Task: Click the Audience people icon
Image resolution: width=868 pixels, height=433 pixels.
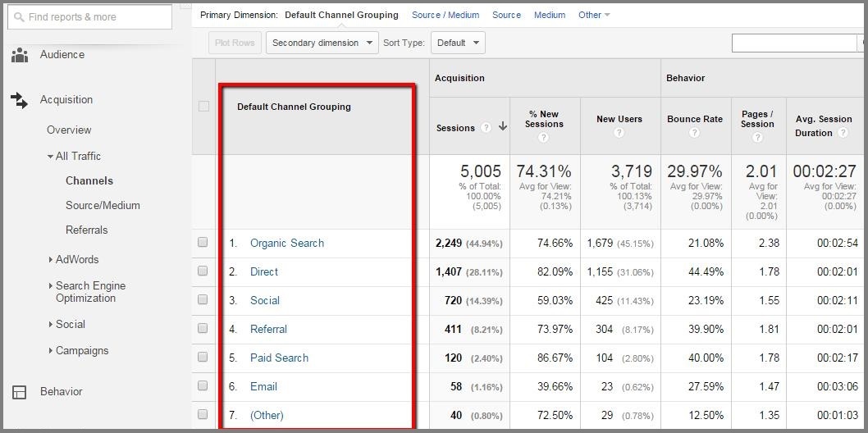Action: click(x=20, y=55)
